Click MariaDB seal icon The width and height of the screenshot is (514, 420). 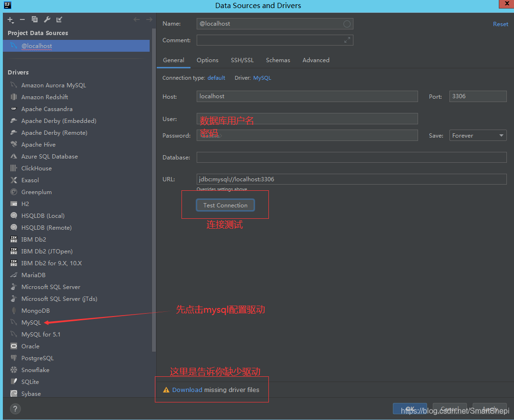[13, 275]
